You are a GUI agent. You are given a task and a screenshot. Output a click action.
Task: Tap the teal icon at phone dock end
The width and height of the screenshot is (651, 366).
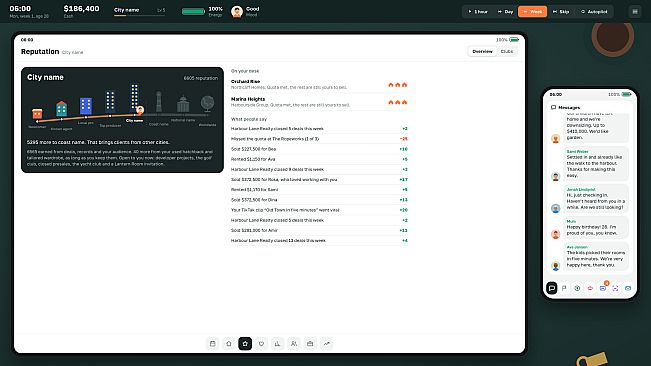point(628,288)
